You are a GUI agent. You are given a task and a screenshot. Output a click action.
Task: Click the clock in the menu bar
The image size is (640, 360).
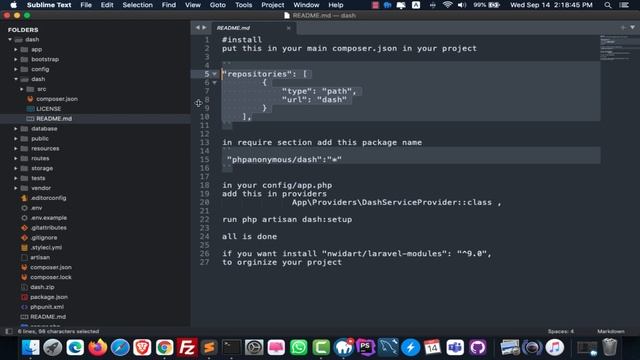pyautogui.click(x=551, y=5)
